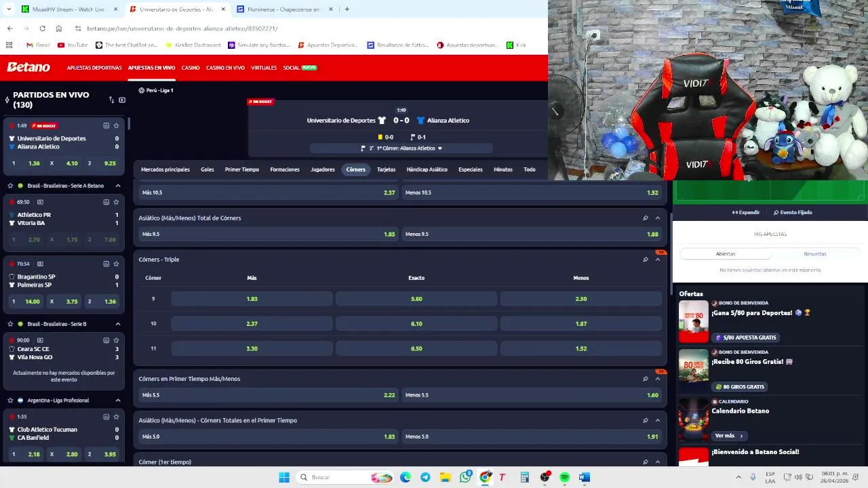868x488 pixels.
Task: Open a new browser tab
Action: point(347,9)
